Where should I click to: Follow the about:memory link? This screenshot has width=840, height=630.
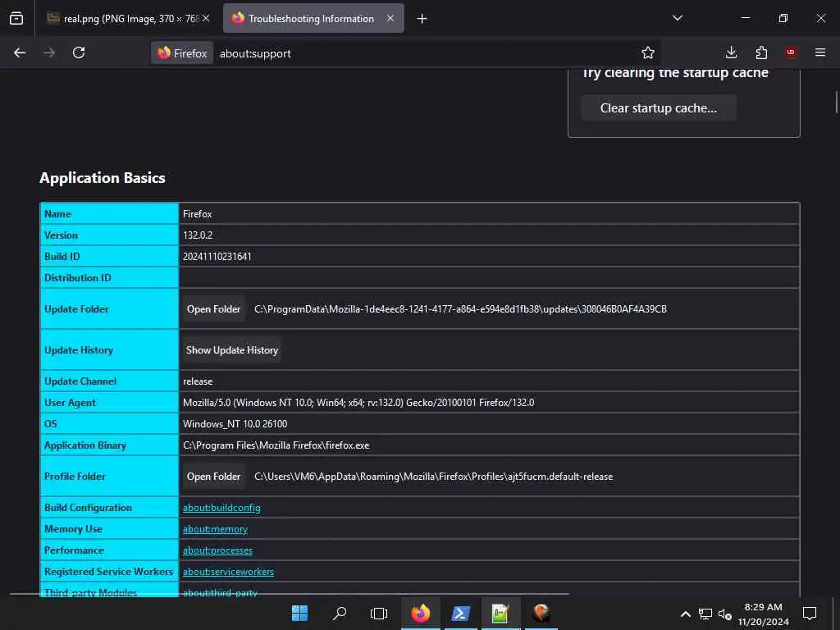point(216,529)
